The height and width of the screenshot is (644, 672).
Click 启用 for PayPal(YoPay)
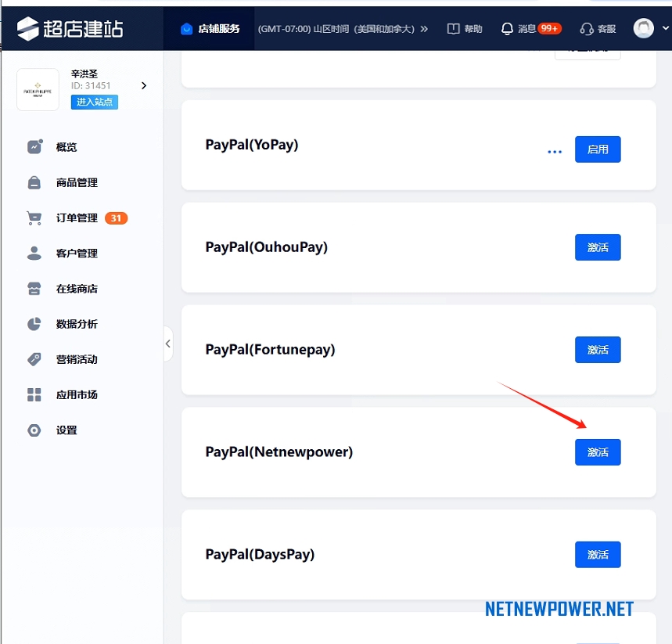[x=598, y=149]
